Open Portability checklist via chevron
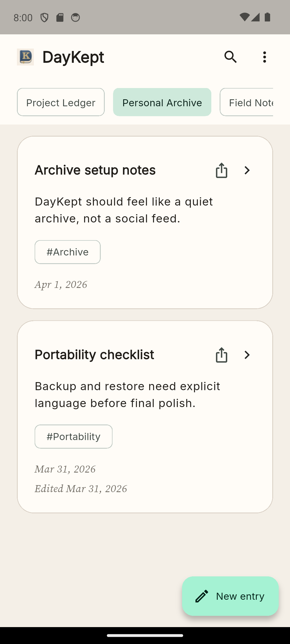 click(x=247, y=355)
